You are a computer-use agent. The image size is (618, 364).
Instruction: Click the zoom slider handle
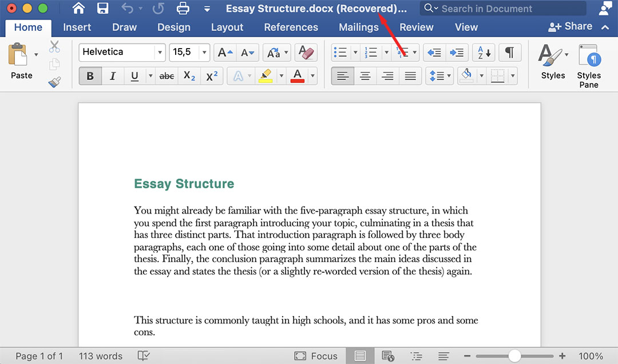pyautogui.click(x=514, y=356)
